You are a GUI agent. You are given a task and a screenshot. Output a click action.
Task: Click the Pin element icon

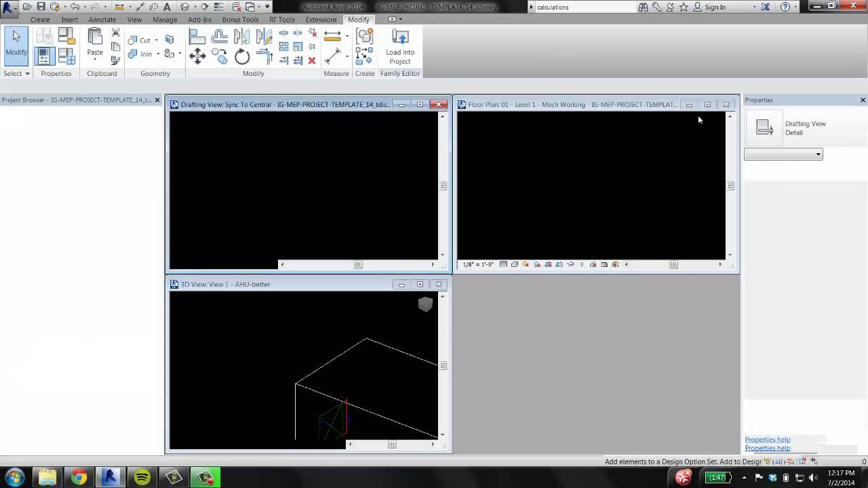point(312,47)
